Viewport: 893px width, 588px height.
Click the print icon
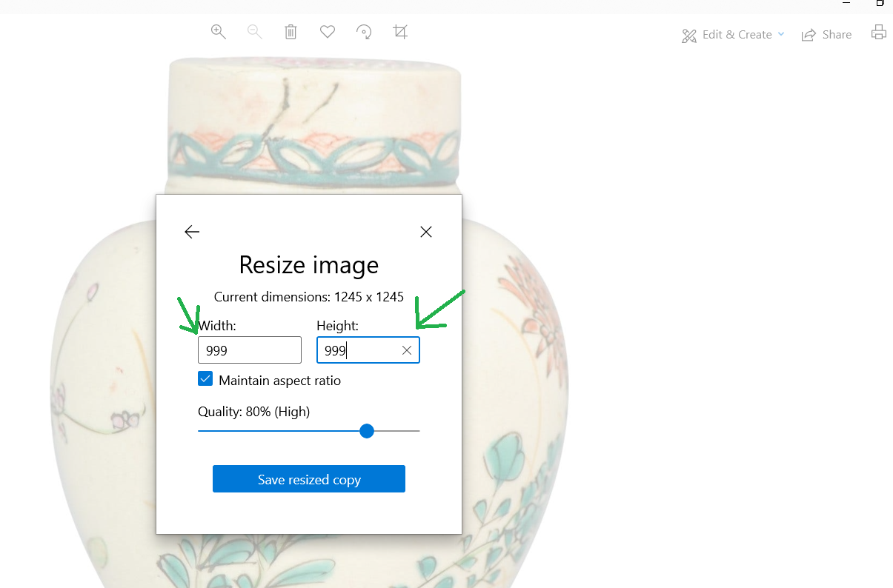coord(878,33)
